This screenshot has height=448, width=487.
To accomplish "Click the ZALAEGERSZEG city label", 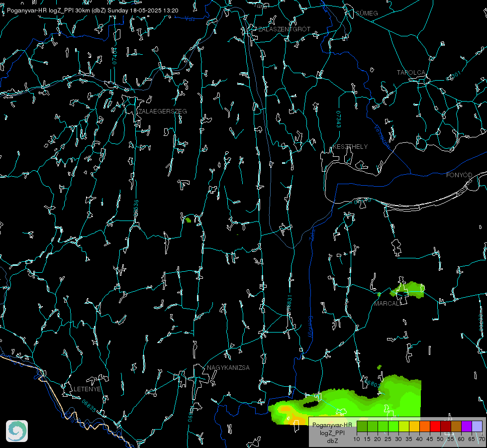I will (163, 112).
